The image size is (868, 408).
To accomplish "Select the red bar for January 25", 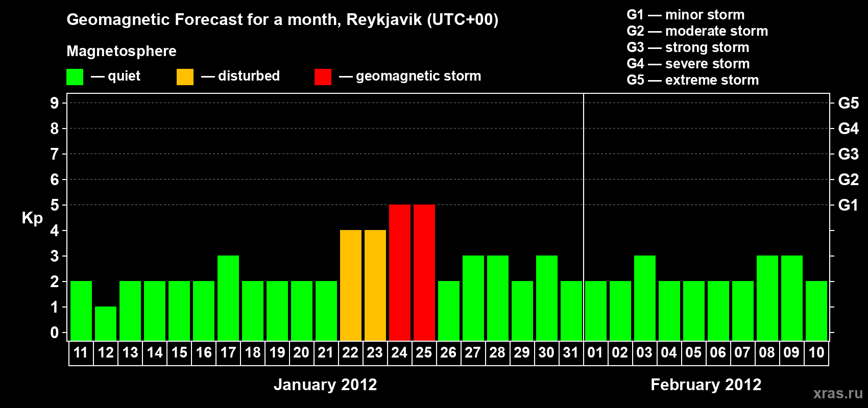I will pos(424,272).
